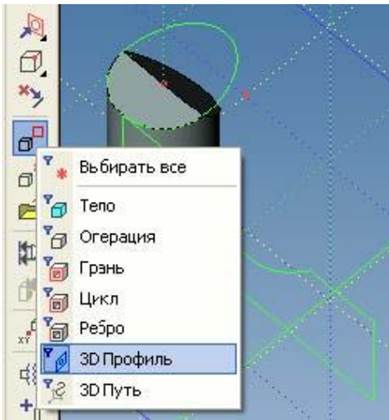
Task: Select the 3D Профиль filter entry
Action: point(138,359)
